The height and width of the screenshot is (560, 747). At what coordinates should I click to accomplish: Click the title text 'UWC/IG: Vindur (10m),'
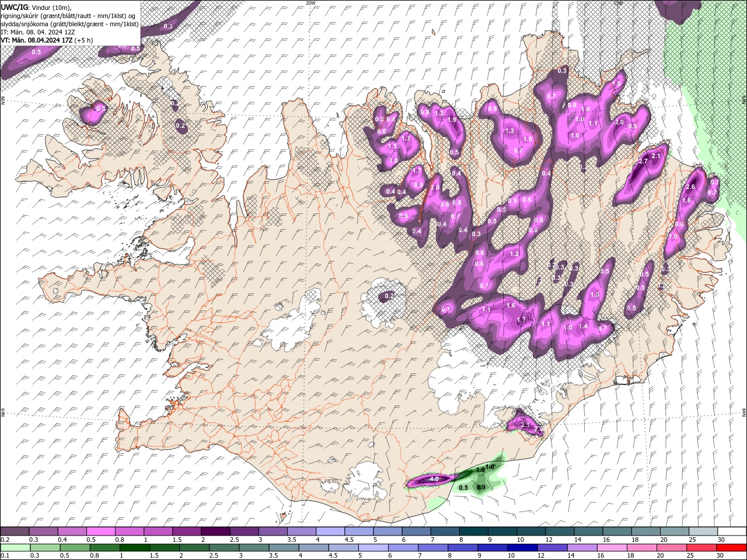36,7
